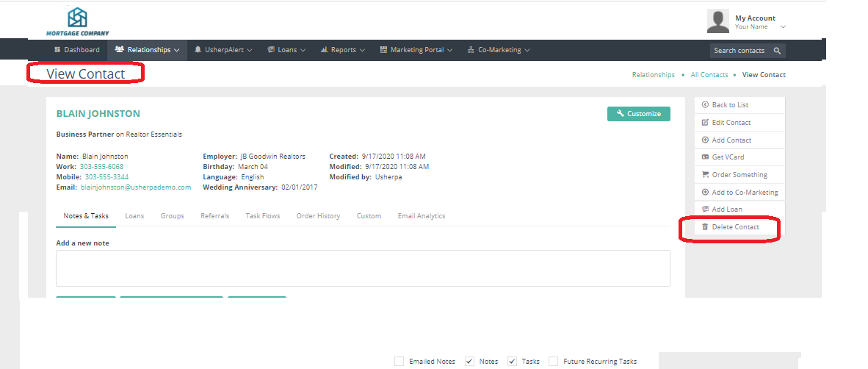Expand the My Account dropdown arrow

(783, 27)
